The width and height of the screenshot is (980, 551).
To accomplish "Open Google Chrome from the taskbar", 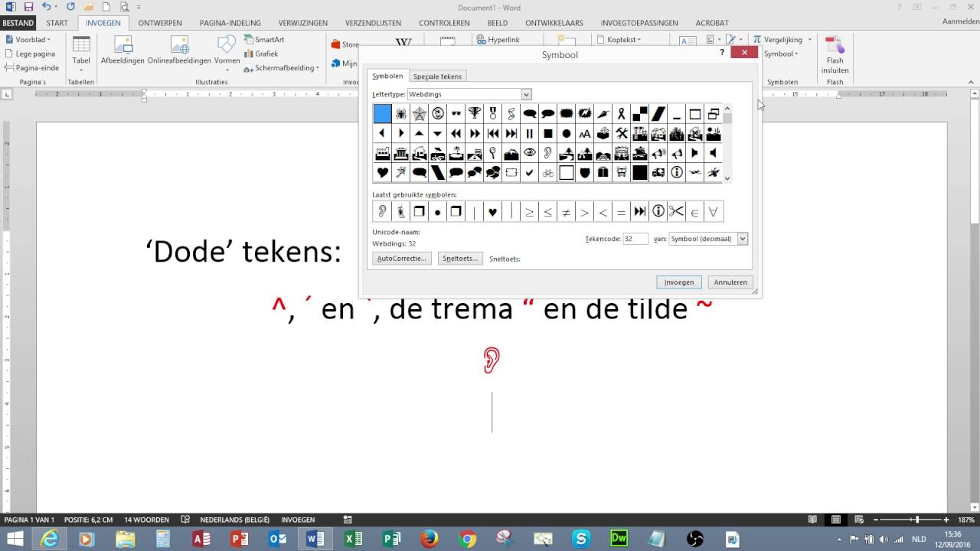I will pyautogui.click(x=467, y=539).
